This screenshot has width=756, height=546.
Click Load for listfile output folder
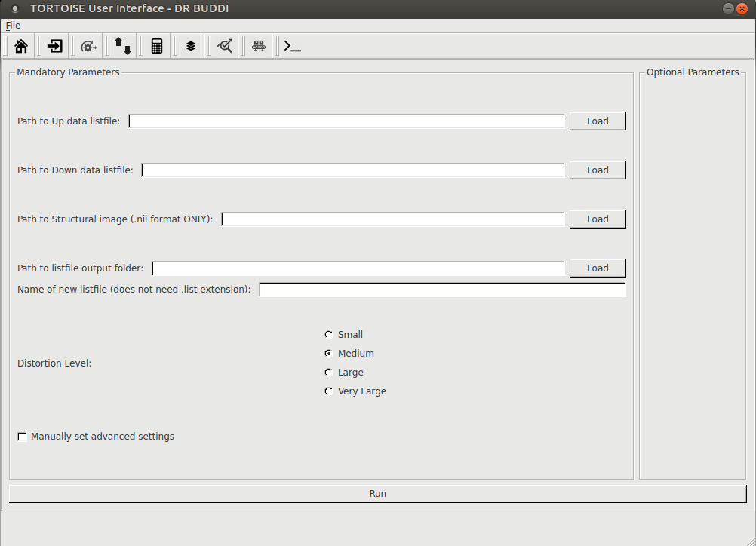(x=598, y=268)
